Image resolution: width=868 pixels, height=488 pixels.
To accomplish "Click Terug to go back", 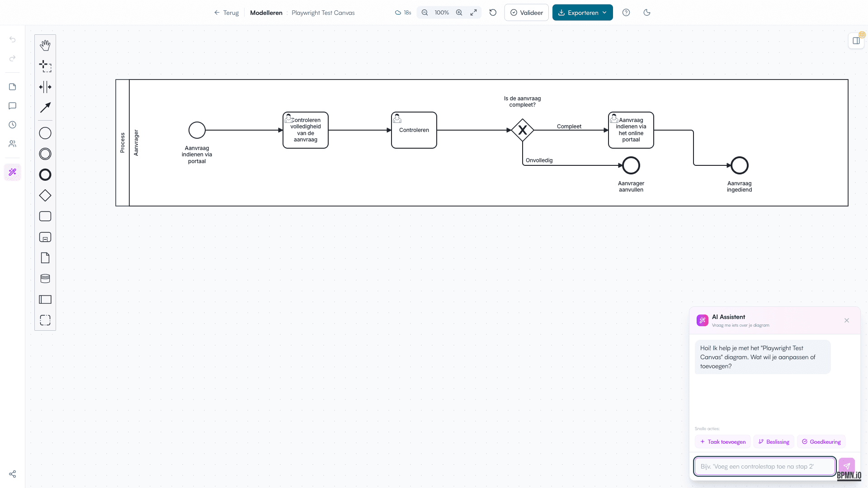I will point(226,13).
